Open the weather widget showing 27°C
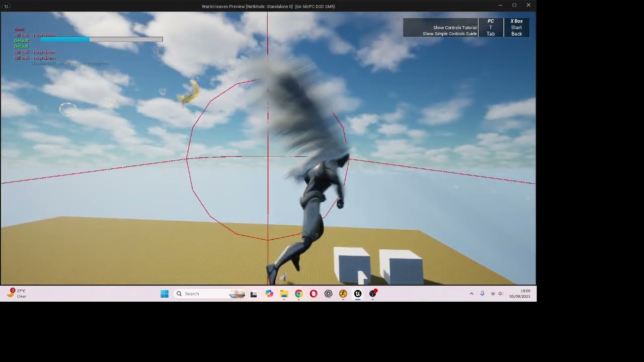The width and height of the screenshot is (644, 362). [17, 294]
